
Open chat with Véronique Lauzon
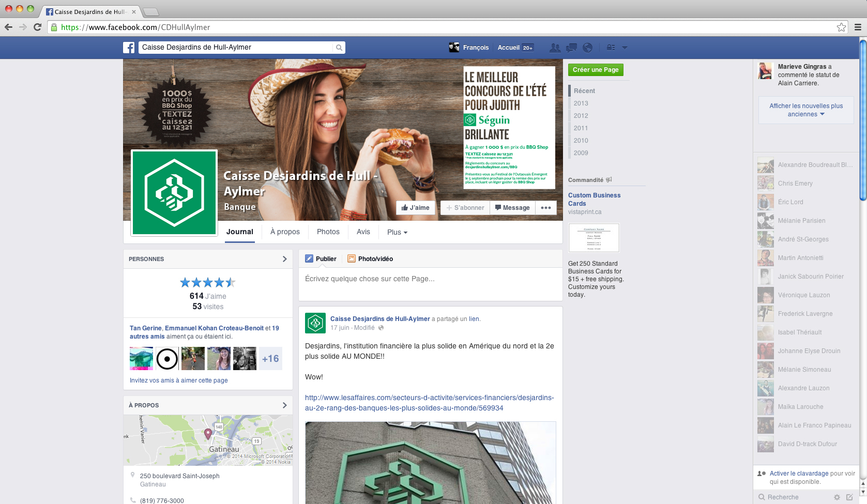click(x=805, y=295)
